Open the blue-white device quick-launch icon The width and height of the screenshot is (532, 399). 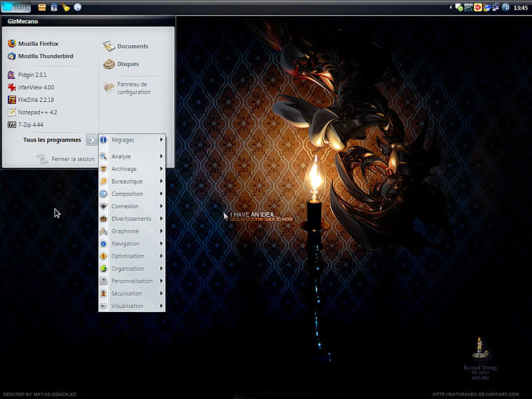(x=54, y=7)
